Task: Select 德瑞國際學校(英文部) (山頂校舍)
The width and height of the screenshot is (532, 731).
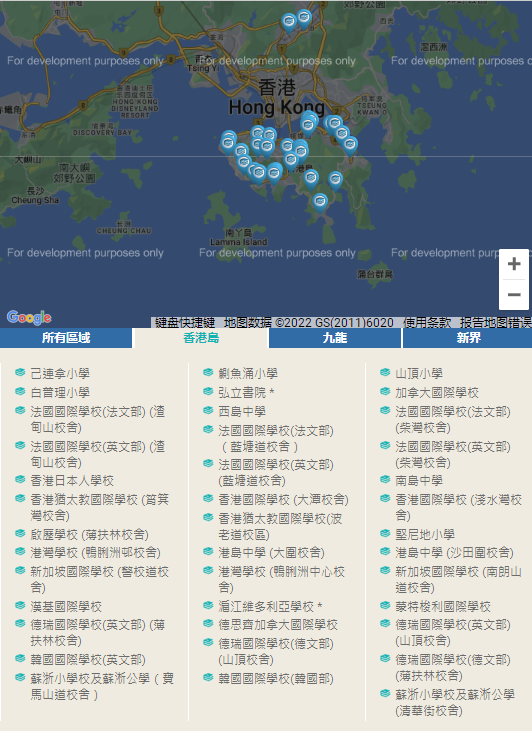Action: pyautogui.click(x=453, y=633)
